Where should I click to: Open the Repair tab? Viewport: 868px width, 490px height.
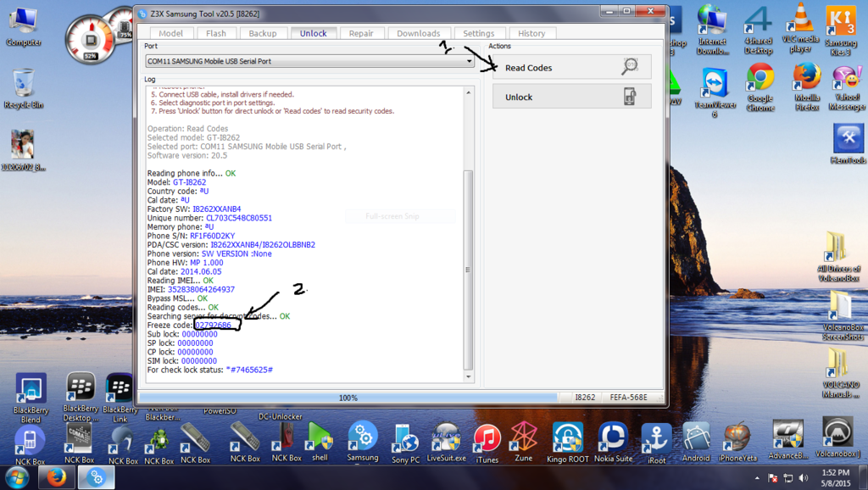coord(361,34)
